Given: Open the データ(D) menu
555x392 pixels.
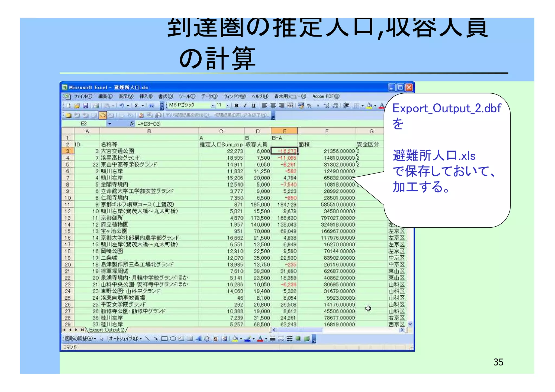Looking at the screenshot, I should tap(209, 96).
